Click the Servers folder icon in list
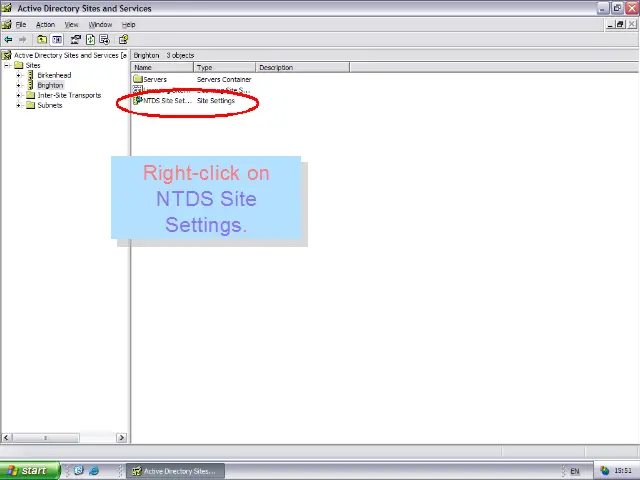Screen dimensions: 640x480 138,79
